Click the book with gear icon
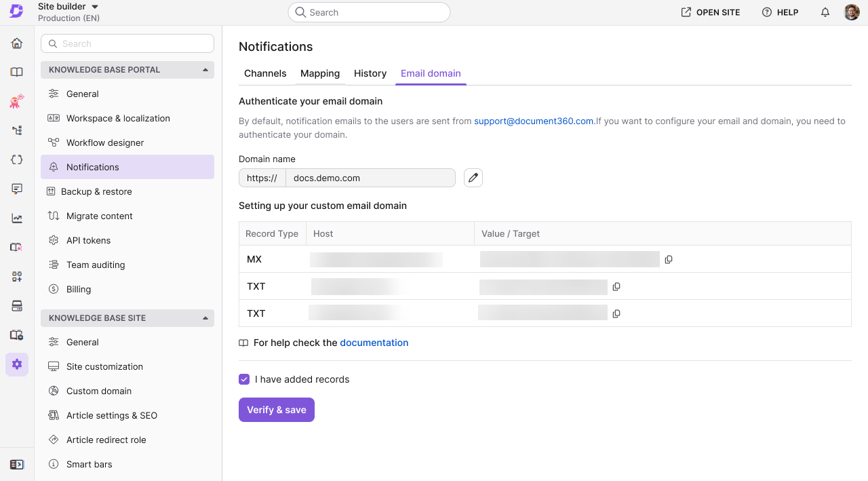Viewport: 868px width, 481px height. (17, 335)
